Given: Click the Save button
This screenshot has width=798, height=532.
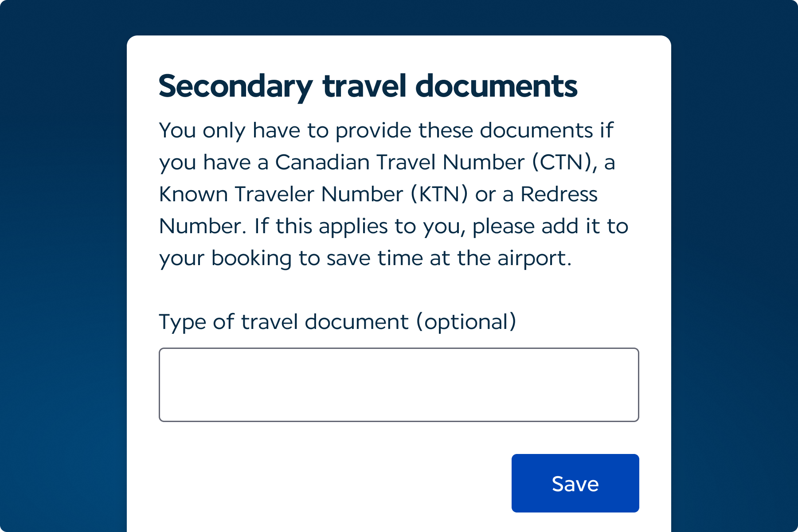Looking at the screenshot, I should (x=575, y=483).
